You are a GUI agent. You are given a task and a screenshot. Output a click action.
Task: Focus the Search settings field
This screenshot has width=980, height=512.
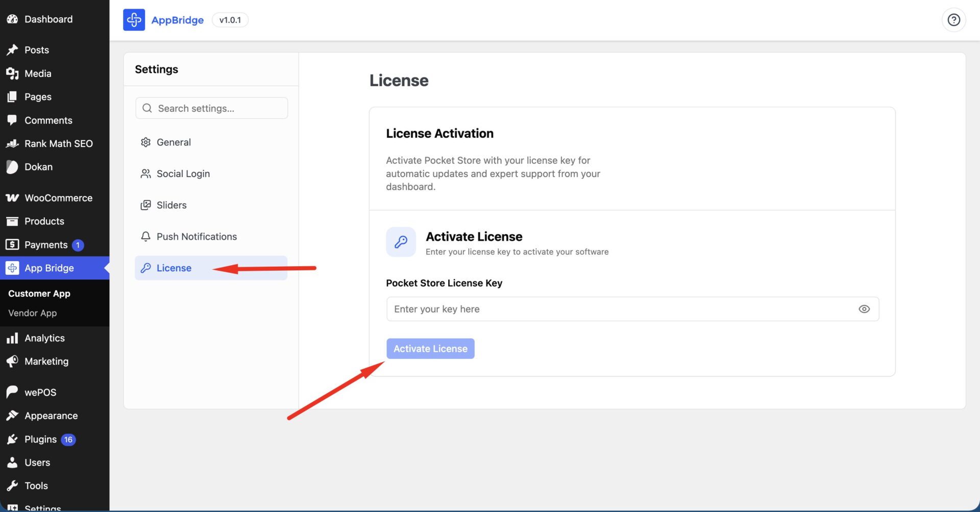212,108
